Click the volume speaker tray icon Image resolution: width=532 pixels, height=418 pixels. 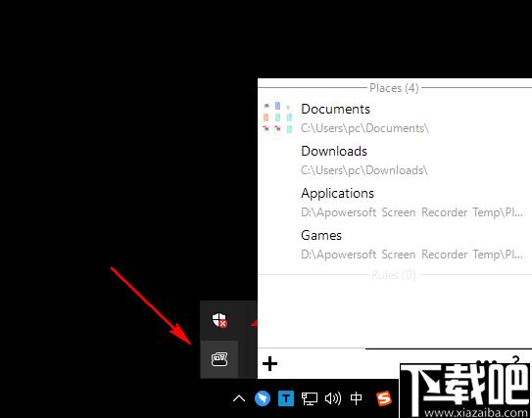pos(333,398)
